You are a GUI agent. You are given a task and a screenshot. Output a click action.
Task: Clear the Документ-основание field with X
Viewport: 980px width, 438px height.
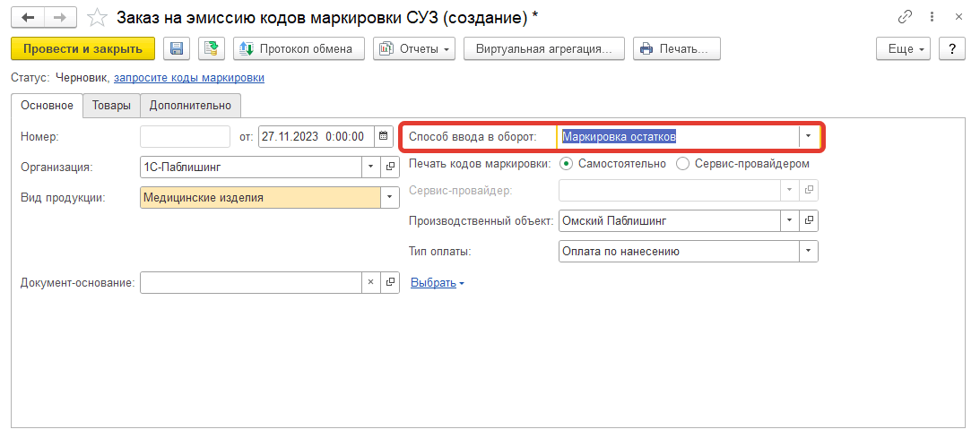(371, 282)
